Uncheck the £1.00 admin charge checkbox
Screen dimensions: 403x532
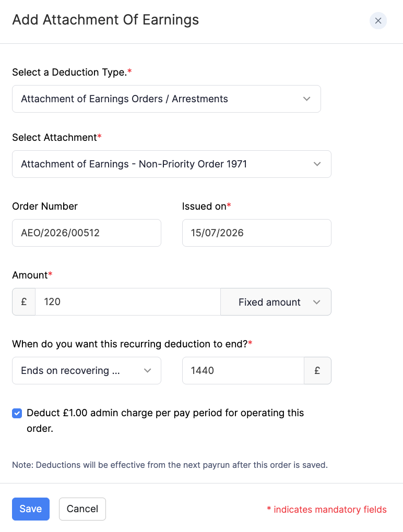coord(17,413)
